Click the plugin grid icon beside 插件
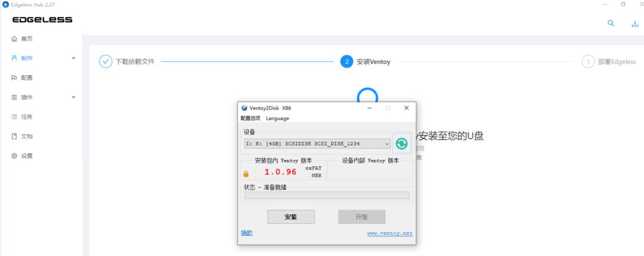Image resolution: width=644 pixels, height=256 pixels. click(14, 97)
